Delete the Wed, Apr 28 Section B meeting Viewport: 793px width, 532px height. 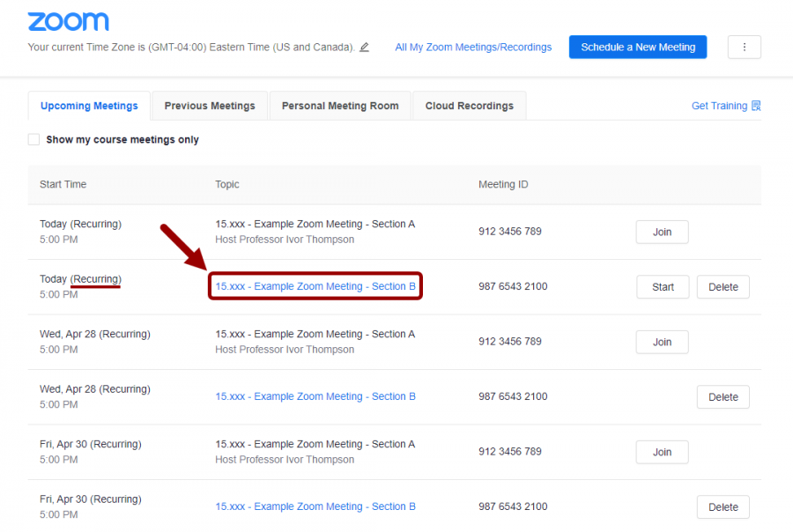coord(723,396)
